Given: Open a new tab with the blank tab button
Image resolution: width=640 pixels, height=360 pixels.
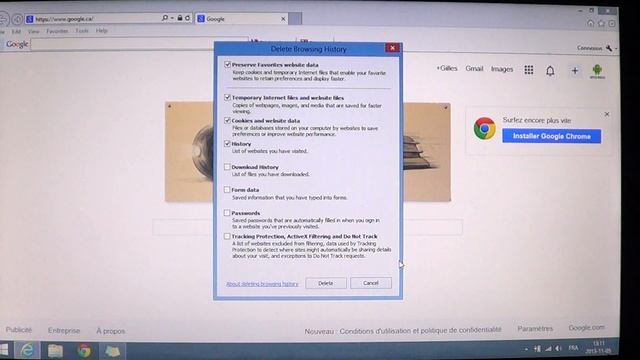Looking at the screenshot, I should tap(295, 18).
